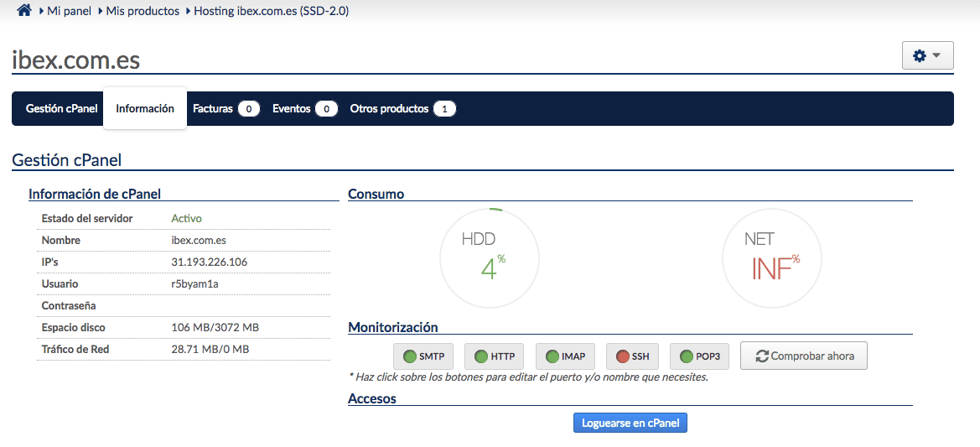Edit the IMAP monitoring port
This screenshot has width=980, height=447.
(x=565, y=357)
